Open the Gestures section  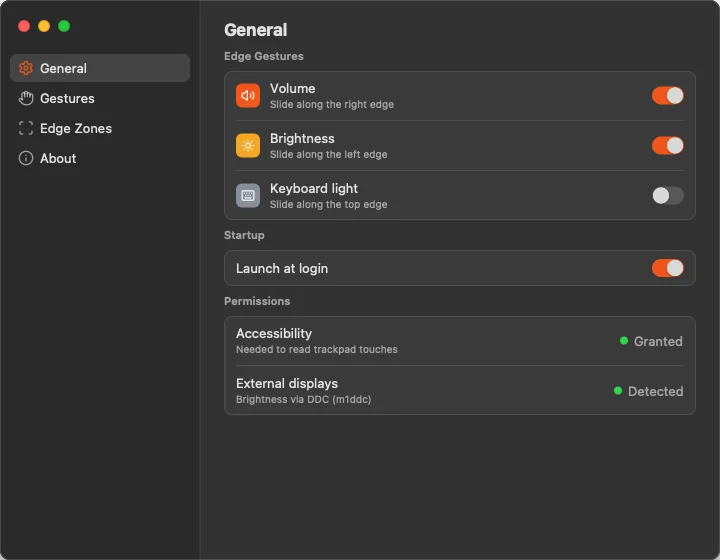(x=100, y=98)
